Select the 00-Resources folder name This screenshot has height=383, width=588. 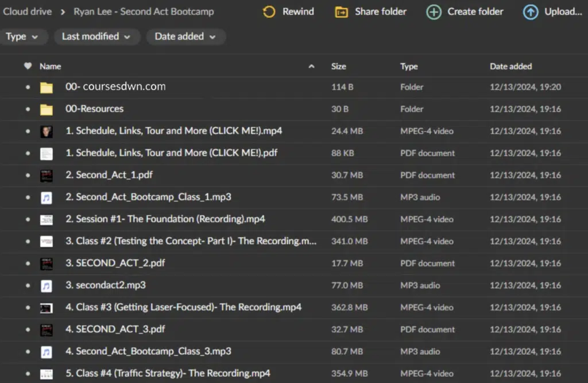click(x=95, y=109)
